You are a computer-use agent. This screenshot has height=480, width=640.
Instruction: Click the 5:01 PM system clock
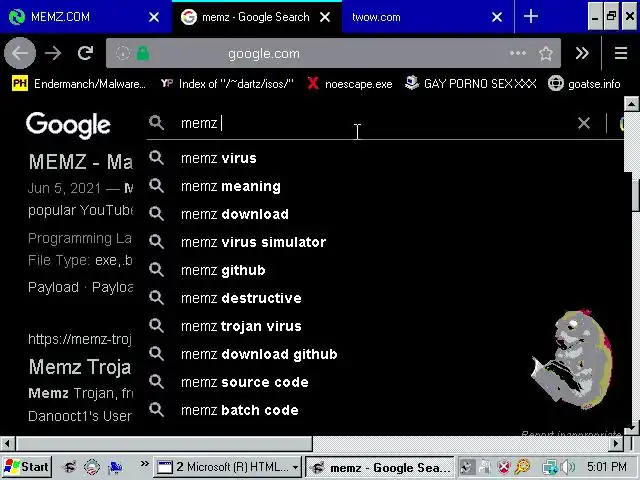point(607,467)
